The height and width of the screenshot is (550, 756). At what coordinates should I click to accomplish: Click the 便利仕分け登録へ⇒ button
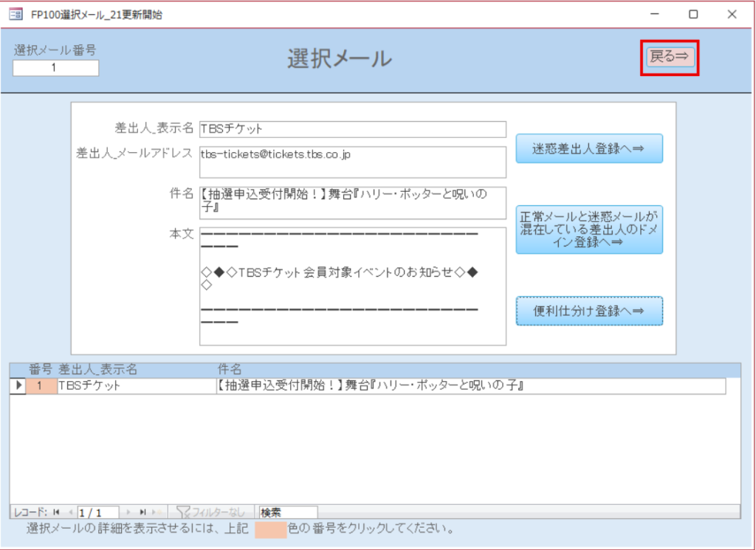pyautogui.click(x=588, y=312)
